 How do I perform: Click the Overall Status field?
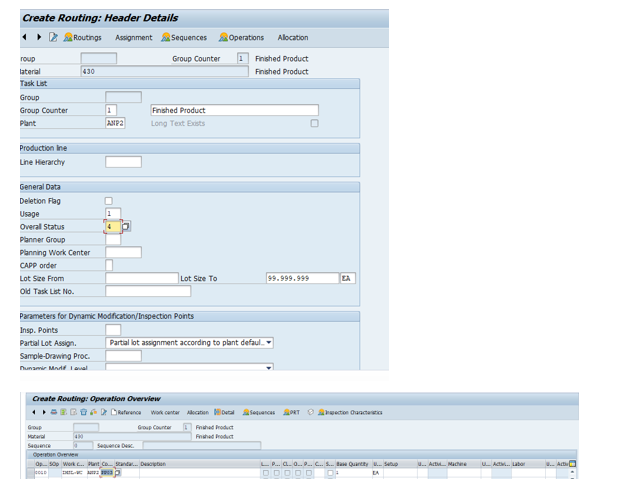pyautogui.click(x=113, y=227)
